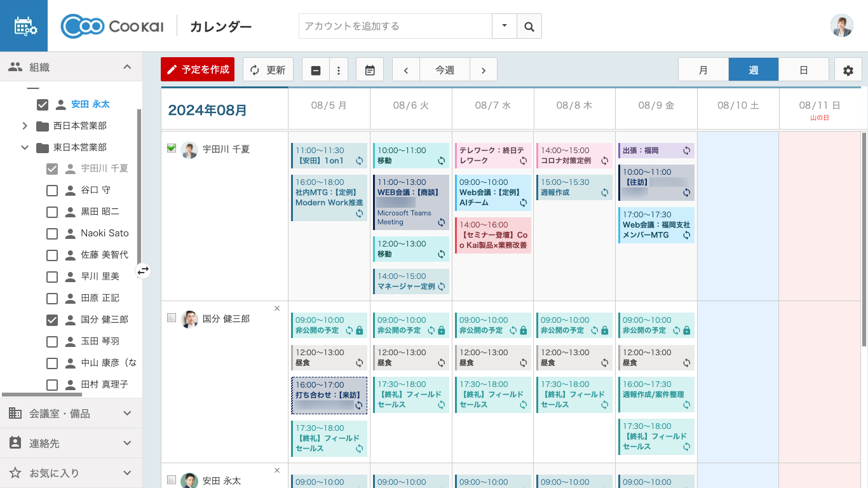Click the date picker calendar icon

coord(370,70)
